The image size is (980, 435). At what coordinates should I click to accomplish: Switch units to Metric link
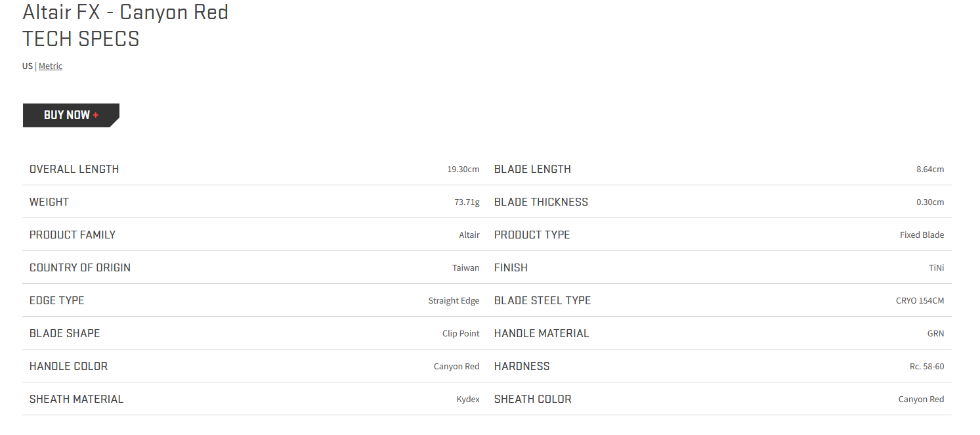tap(51, 66)
